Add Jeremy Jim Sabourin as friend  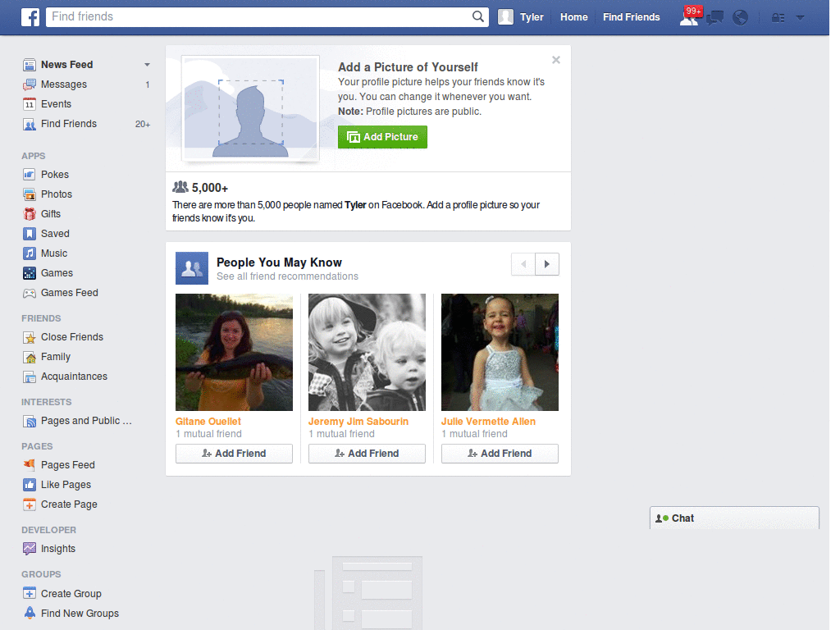point(367,454)
